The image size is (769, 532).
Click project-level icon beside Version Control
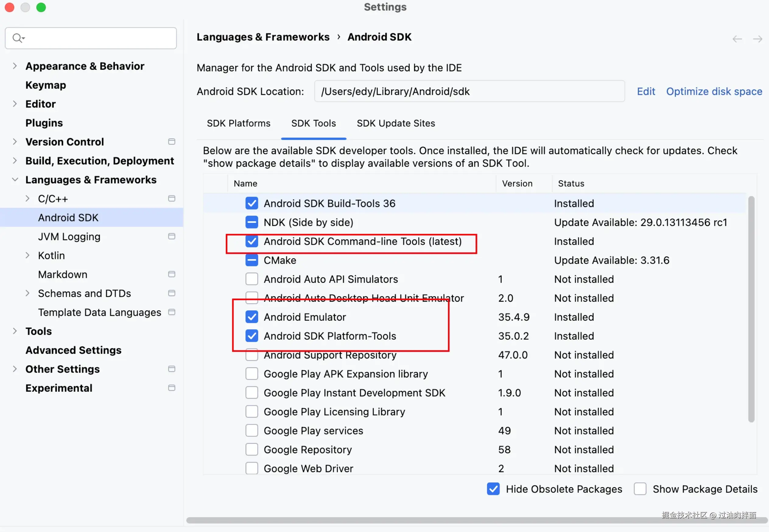tap(172, 142)
